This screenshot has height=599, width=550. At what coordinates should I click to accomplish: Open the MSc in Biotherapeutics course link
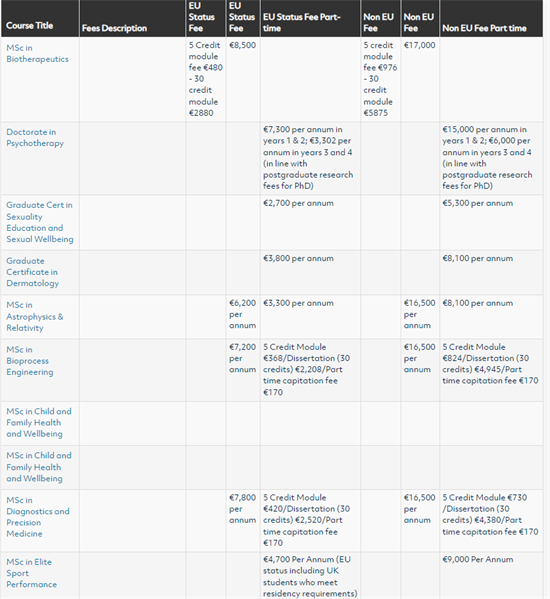37,53
